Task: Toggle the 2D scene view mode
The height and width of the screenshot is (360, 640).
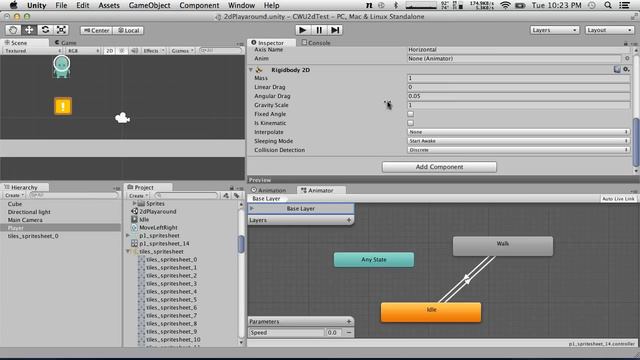Action: (x=109, y=51)
